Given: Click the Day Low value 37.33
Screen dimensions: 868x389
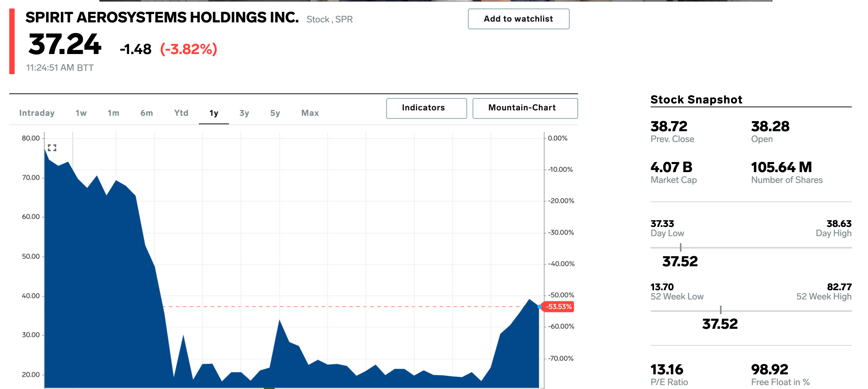Looking at the screenshot, I should coord(663,224).
